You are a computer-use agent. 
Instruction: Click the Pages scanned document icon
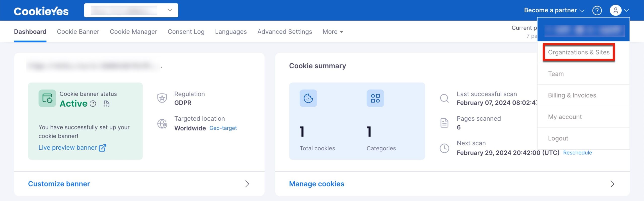click(x=444, y=123)
